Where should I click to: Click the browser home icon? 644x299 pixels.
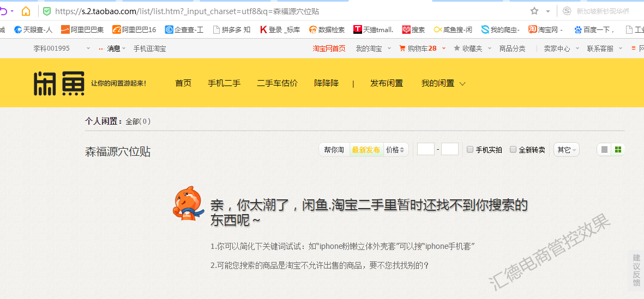(26, 11)
